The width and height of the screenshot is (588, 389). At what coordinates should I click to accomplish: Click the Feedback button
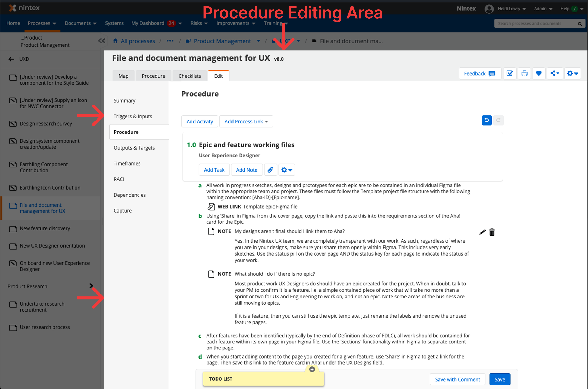(480, 74)
